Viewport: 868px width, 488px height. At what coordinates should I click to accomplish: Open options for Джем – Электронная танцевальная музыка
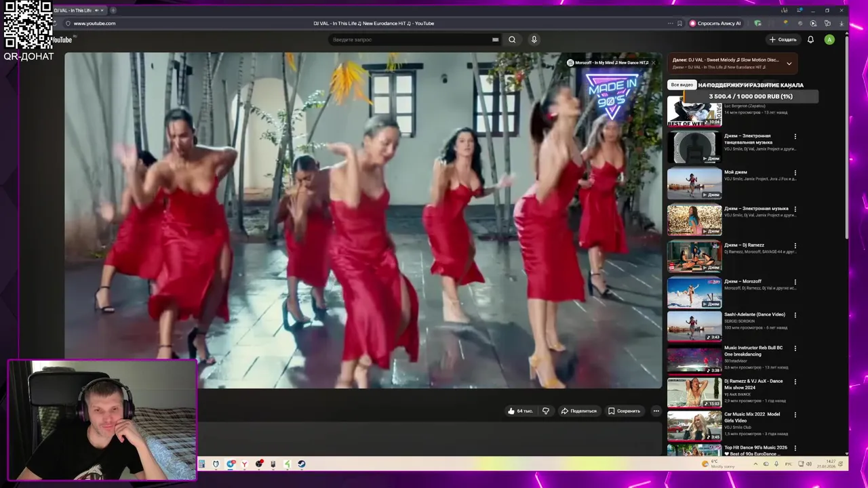pyautogui.click(x=795, y=136)
